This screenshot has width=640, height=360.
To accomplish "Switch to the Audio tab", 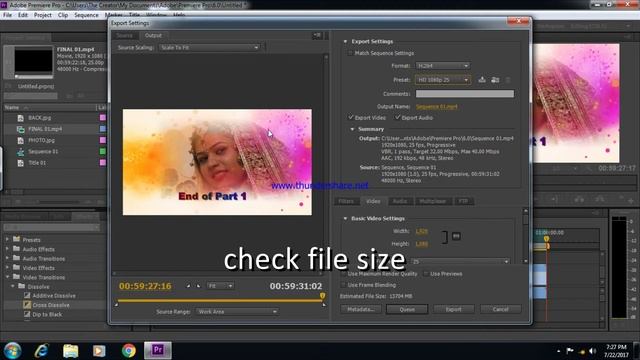I will (x=400, y=201).
